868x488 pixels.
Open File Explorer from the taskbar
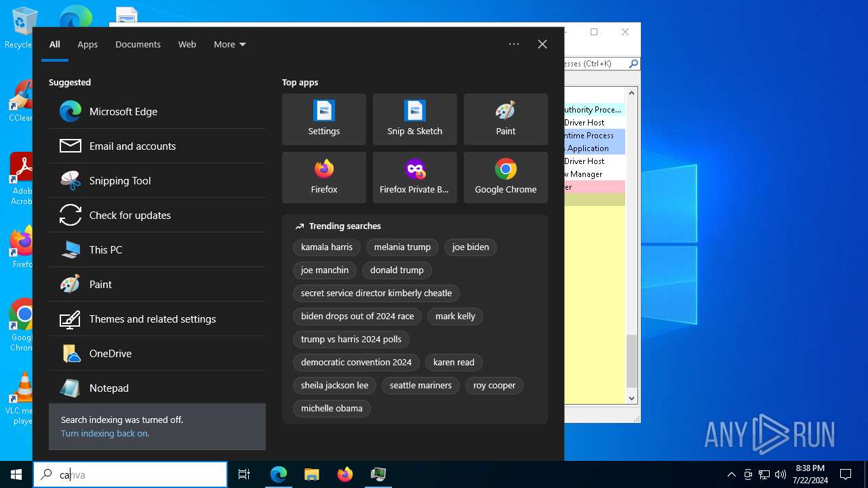click(x=312, y=474)
